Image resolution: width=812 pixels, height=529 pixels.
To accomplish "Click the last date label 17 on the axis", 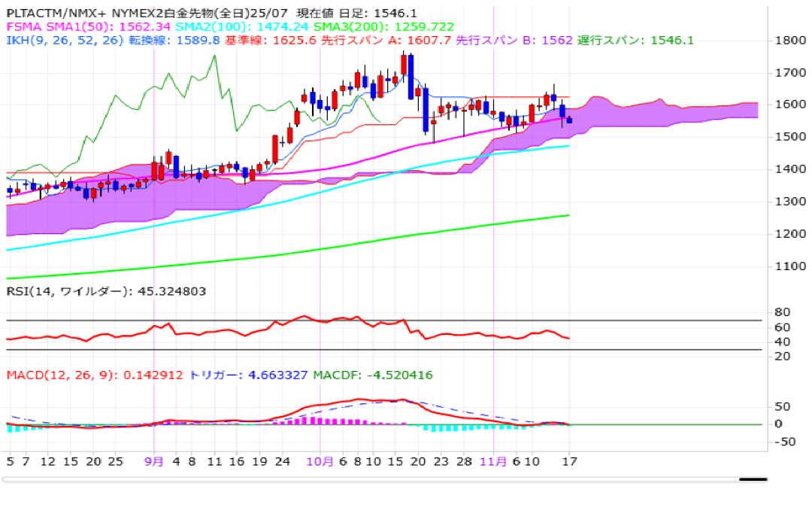I will pyautogui.click(x=569, y=461).
